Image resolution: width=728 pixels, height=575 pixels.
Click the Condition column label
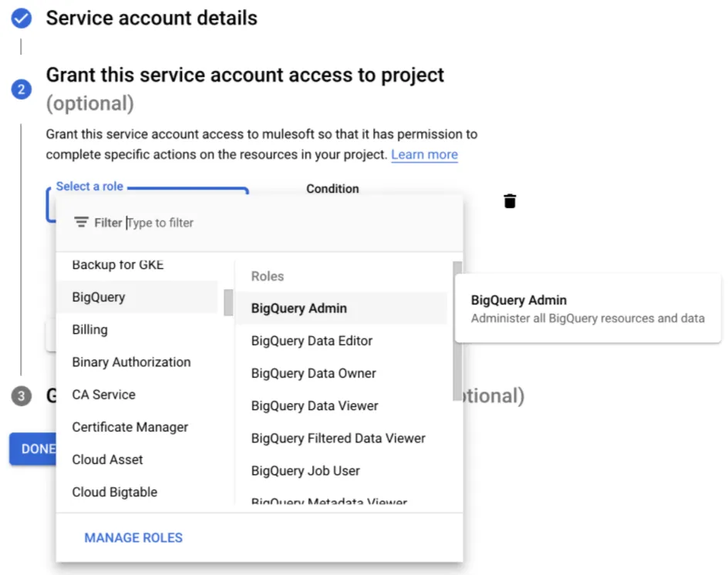(332, 188)
